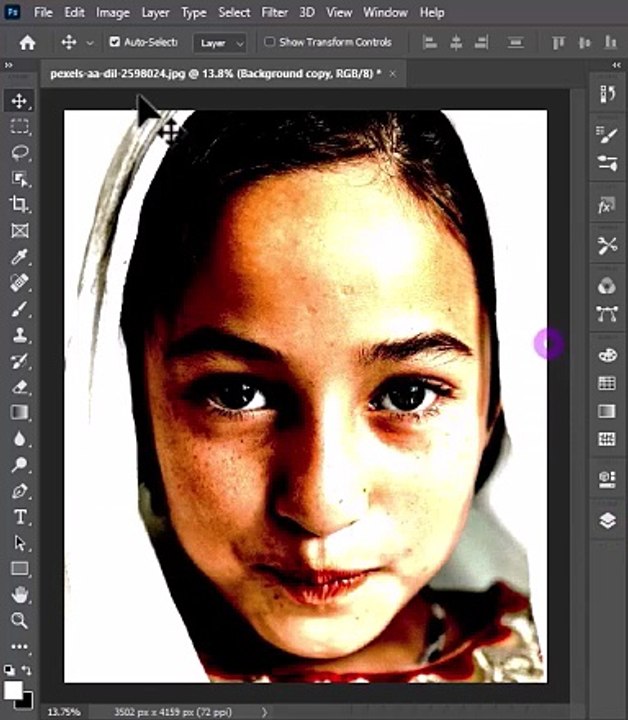Open the Adjustments sliders panel icon
This screenshot has height=720, width=628.
(607, 163)
